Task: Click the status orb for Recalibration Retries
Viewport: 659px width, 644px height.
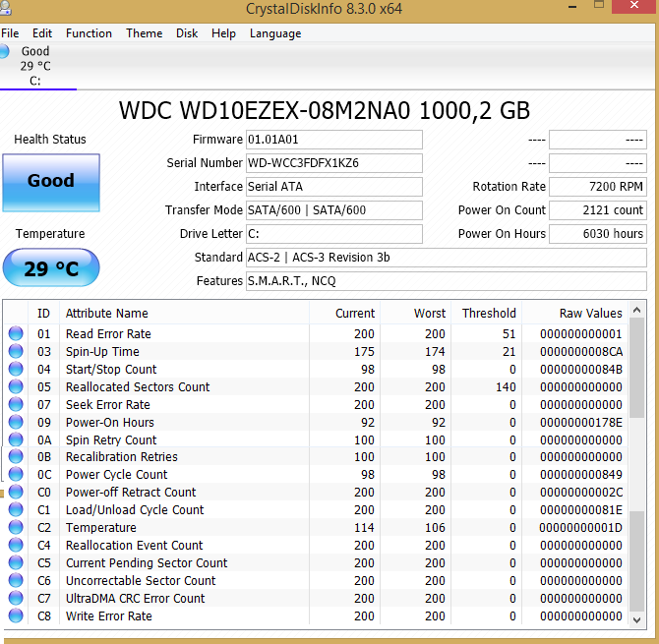Action: click(16, 456)
